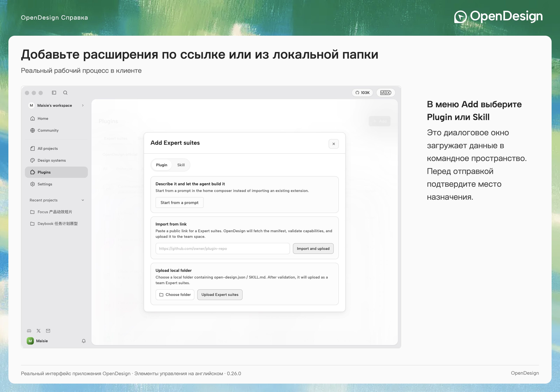This screenshot has height=392, width=560.
Task: Open the X (Twitter) link icon
Action: [x=38, y=331]
